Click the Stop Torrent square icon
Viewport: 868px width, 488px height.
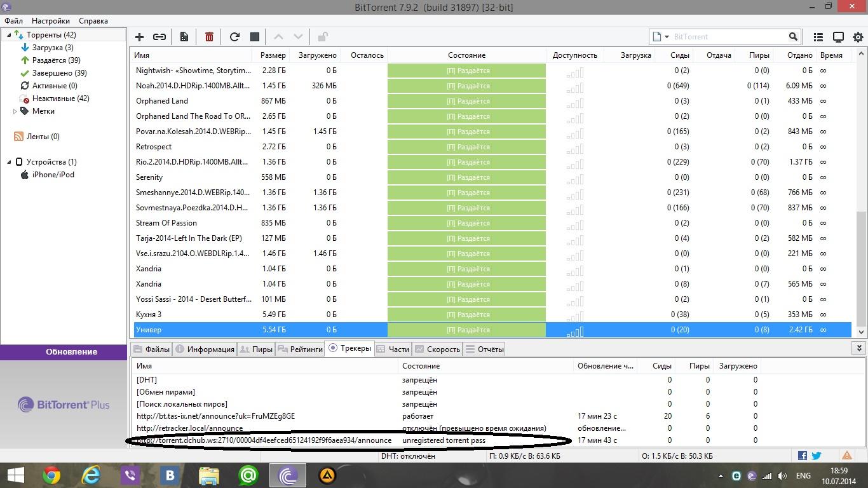[x=255, y=37]
